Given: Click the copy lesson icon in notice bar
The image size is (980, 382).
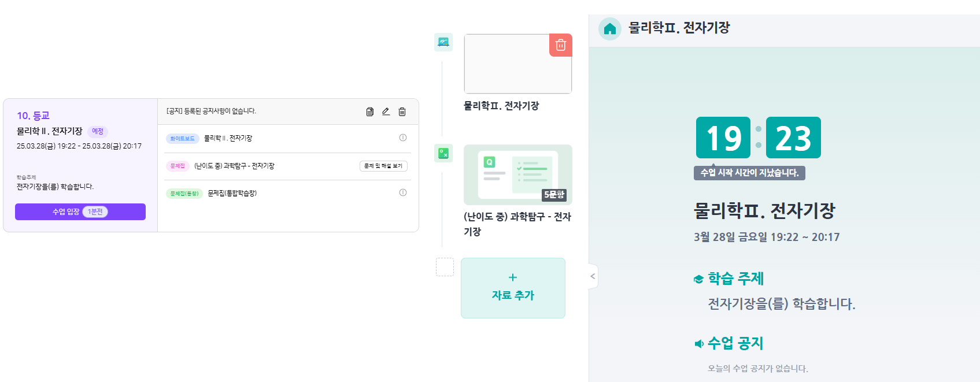Looking at the screenshot, I should [370, 112].
